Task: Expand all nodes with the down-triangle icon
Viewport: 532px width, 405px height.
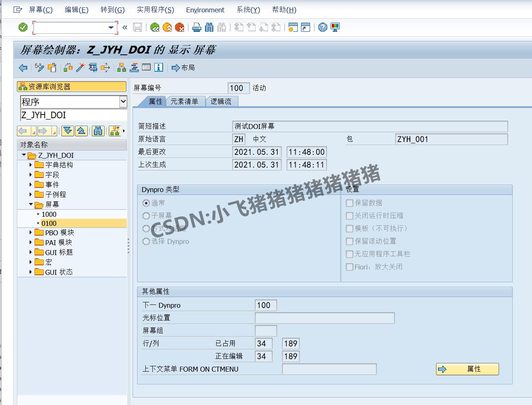Action: click(x=67, y=131)
